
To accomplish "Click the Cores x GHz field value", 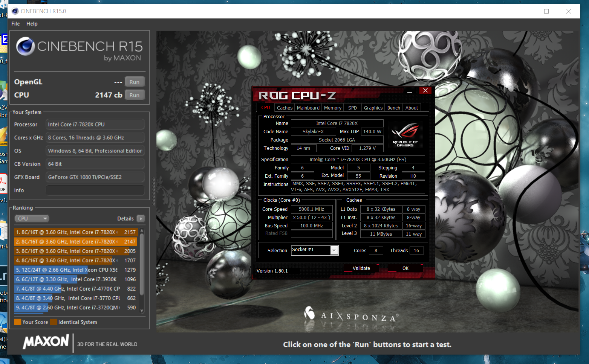I will 95,138.
